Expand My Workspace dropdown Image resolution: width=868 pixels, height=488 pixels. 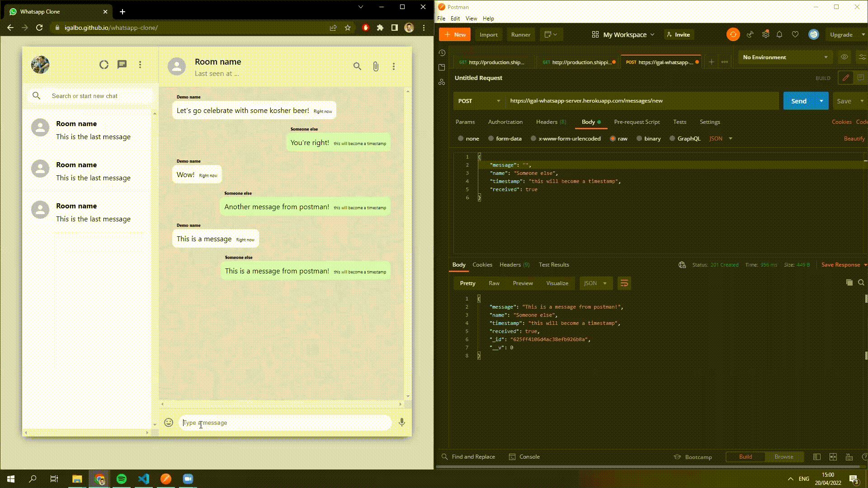[x=623, y=34]
